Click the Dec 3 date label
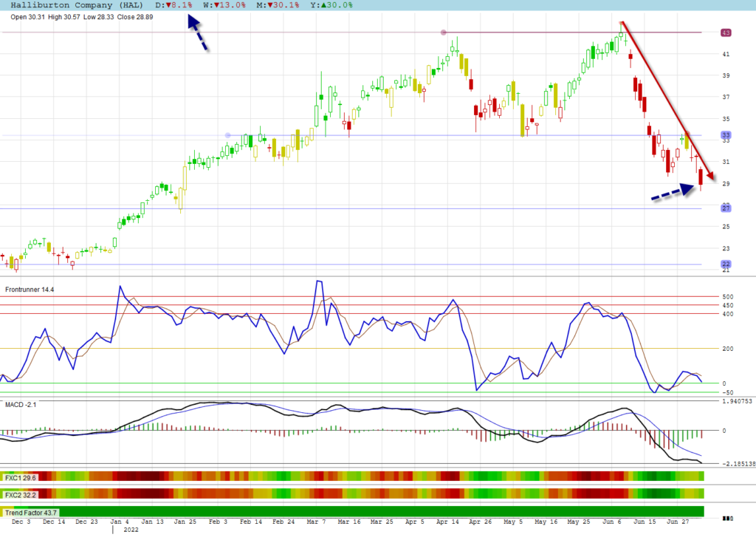Screen dimensions: 756x543 21,522
